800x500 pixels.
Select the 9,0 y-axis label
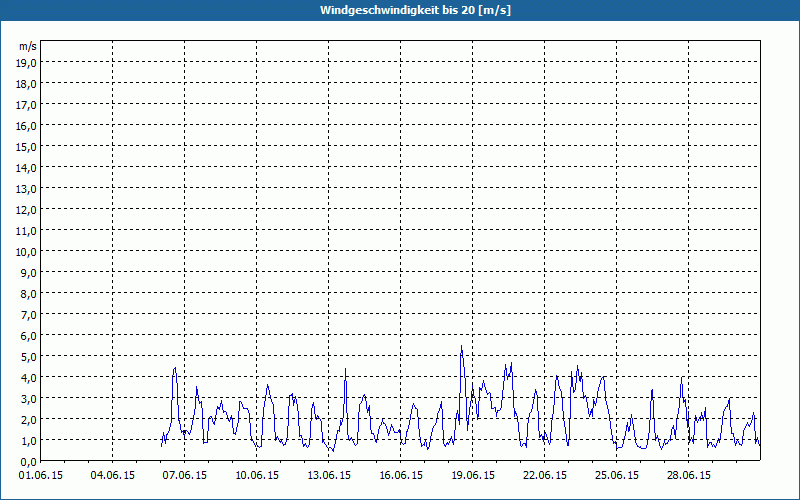[29, 272]
